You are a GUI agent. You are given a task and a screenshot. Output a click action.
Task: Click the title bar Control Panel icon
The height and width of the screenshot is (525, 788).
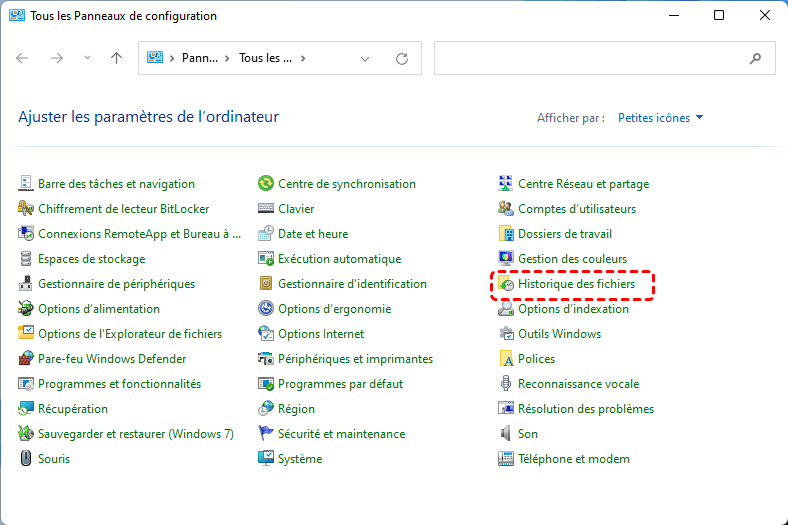point(17,16)
